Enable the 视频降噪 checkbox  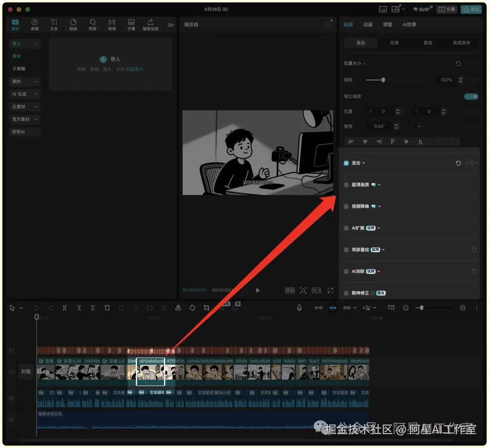(346, 206)
